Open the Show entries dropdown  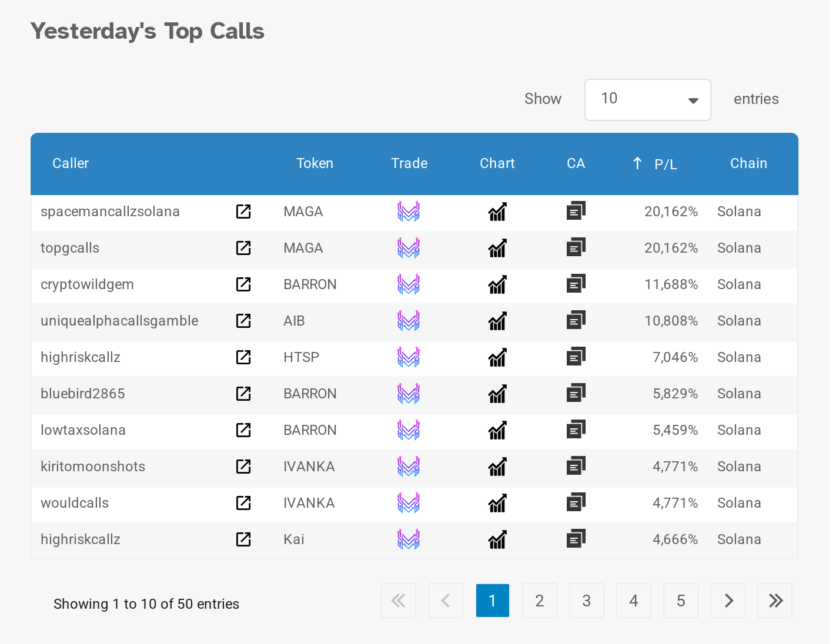pos(648,100)
